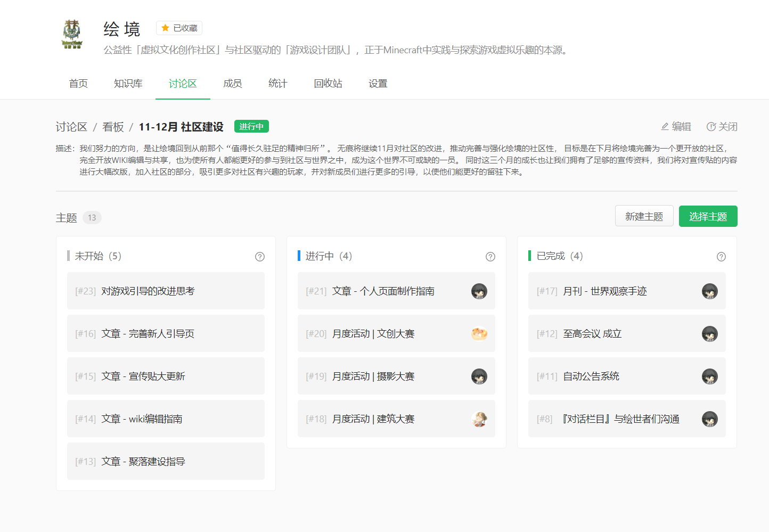The height and width of the screenshot is (532, 769).
Task: Click assignee avatar on topic #12
Action: (x=710, y=334)
